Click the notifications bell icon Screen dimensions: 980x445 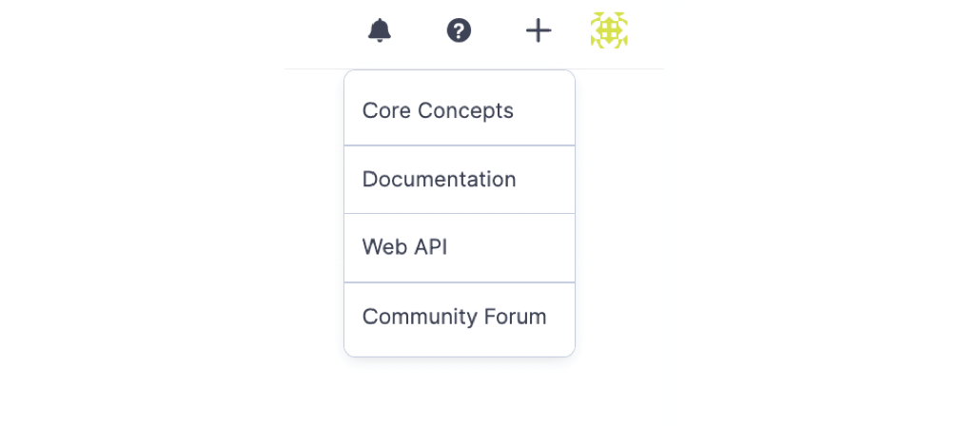[x=380, y=30]
